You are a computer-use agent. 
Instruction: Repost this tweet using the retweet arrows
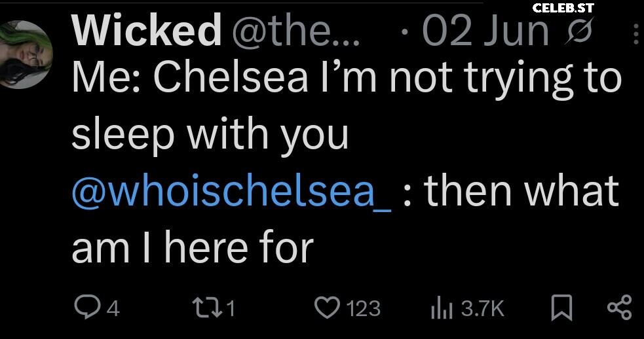(x=208, y=308)
